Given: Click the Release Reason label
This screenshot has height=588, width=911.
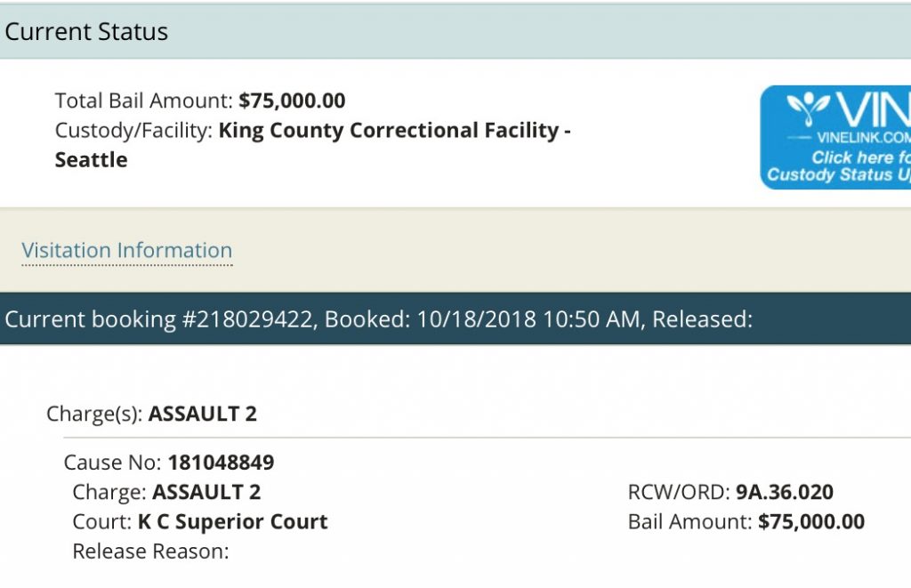Looking at the screenshot, I should (150, 552).
